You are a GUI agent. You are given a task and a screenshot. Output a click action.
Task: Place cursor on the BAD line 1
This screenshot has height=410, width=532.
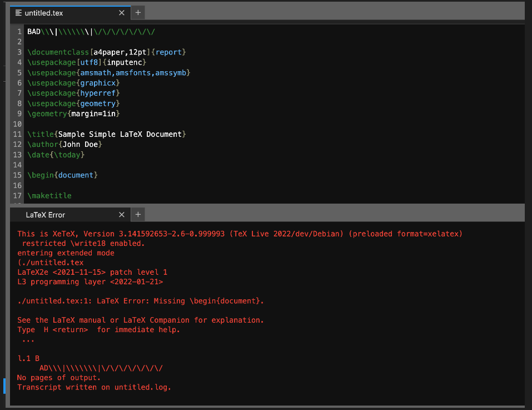coord(91,32)
